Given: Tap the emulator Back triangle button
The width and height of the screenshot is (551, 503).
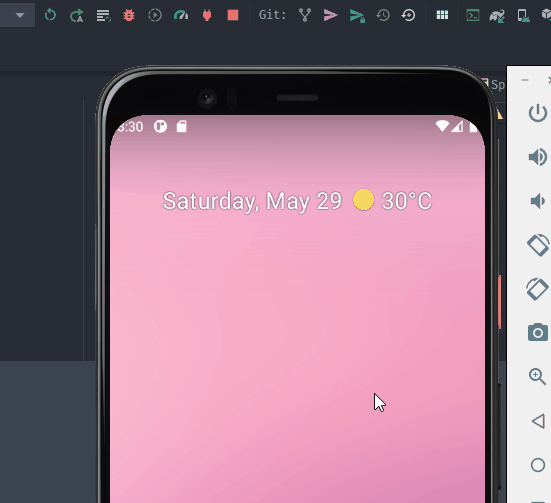Looking at the screenshot, I should click(x=538, y=421).
